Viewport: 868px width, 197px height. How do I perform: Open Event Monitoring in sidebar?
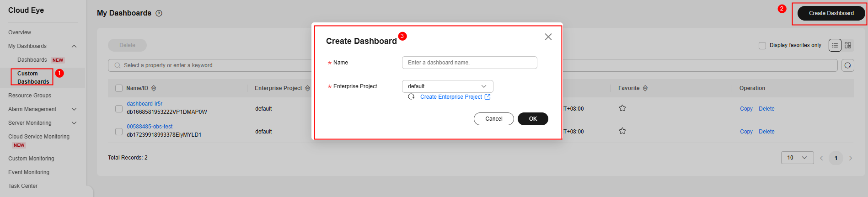(29, 172)
